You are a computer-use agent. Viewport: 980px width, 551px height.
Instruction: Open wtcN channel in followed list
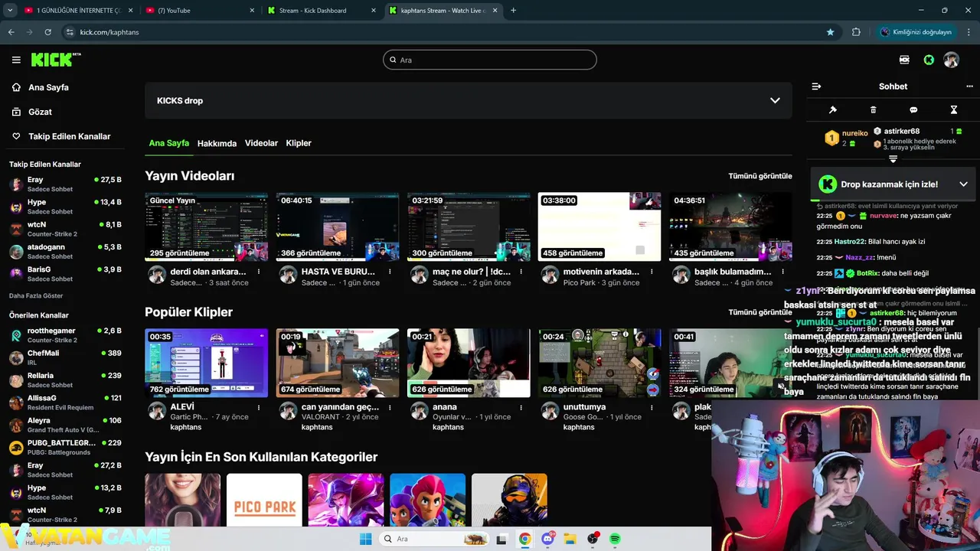65,229
